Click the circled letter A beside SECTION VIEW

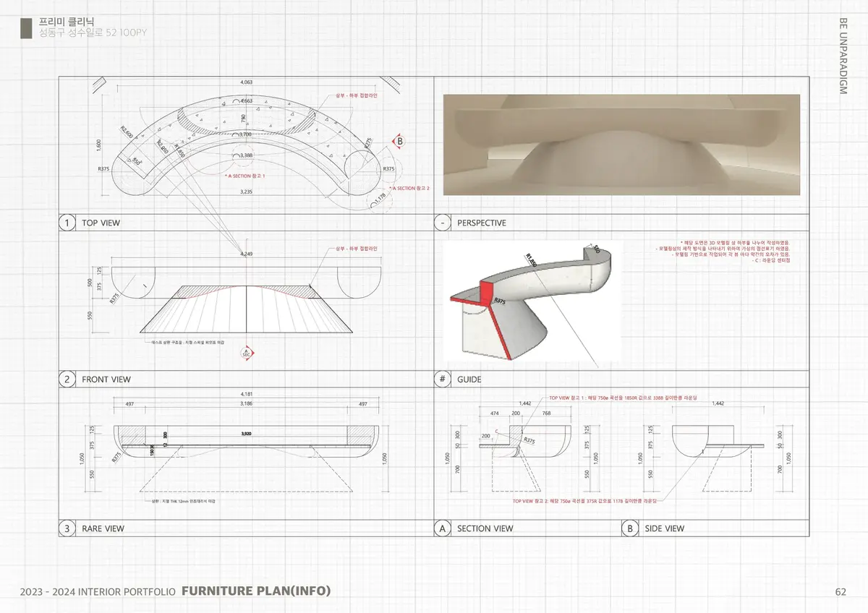click(442, 528)
